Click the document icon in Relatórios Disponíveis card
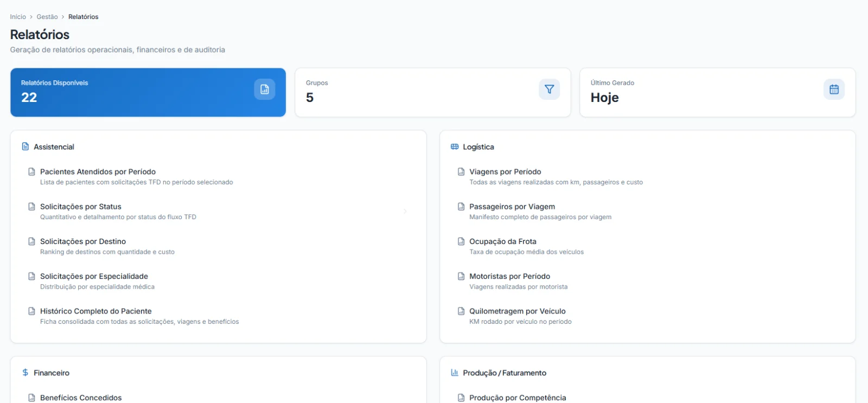Screen dimensions: 868x403 [265, 89]
